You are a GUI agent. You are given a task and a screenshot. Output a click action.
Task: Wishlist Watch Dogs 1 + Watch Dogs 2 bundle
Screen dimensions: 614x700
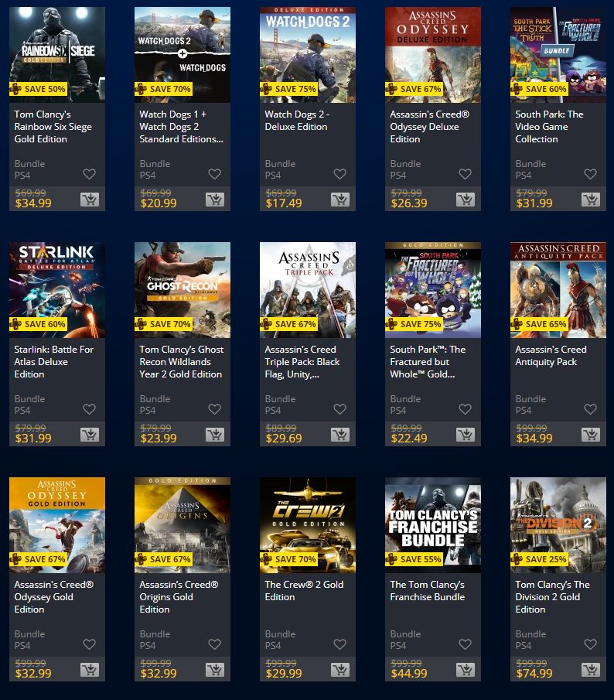click(x=215, y=174)
